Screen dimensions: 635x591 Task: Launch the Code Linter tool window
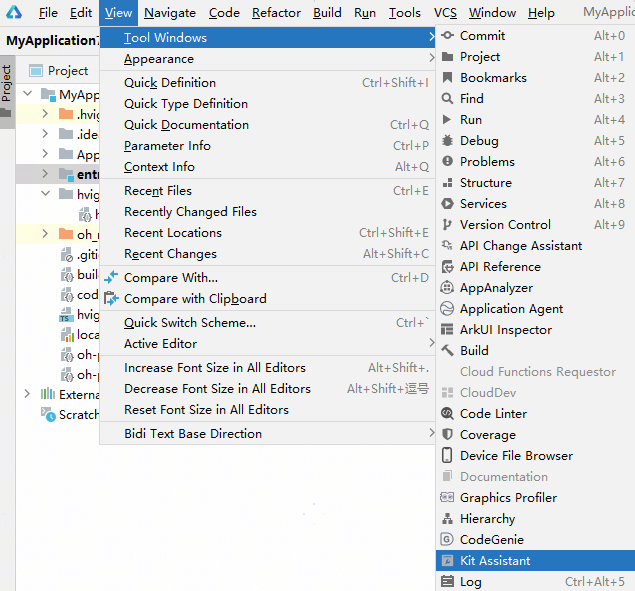[x=493, y=414]
